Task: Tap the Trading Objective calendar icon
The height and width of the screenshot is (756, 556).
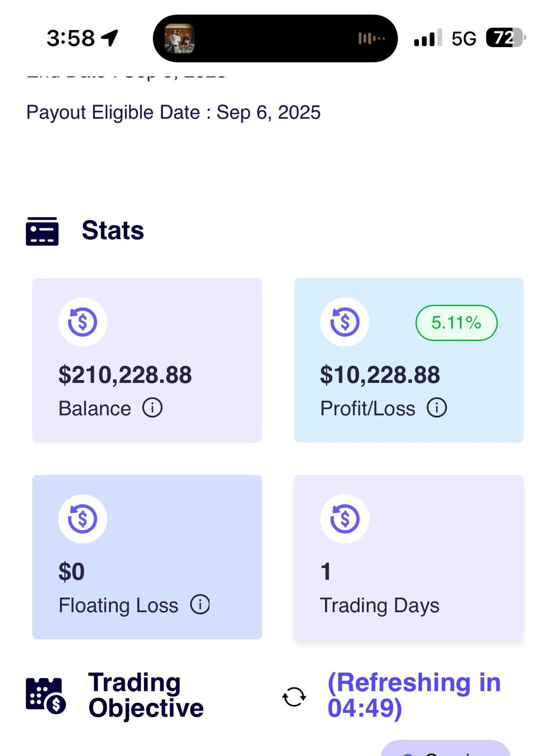Action: tap(45, 696)
